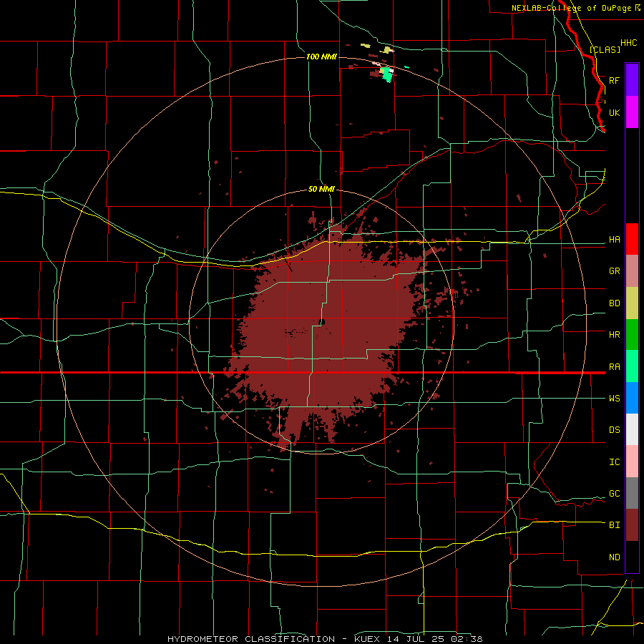Click the yellow big-drops echo at top
Image resolution: width=644 pixels, height=644 pixels.
386,50
